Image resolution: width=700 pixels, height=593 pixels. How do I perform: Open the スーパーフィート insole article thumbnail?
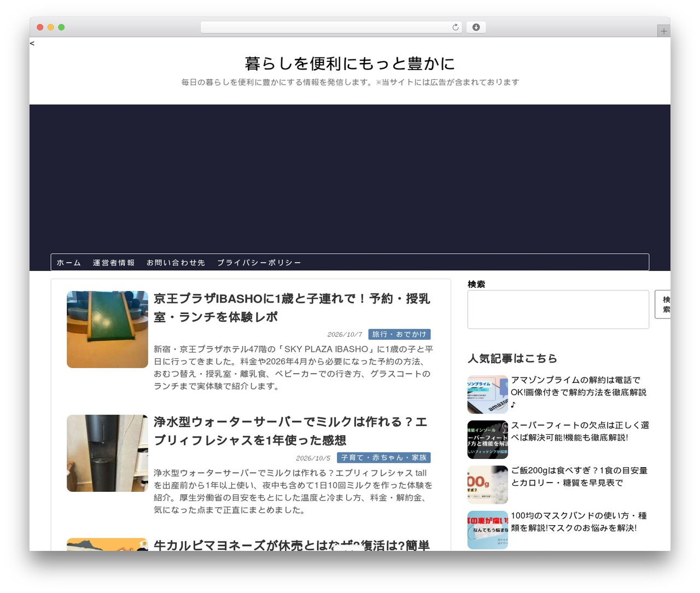pos(488,439)
